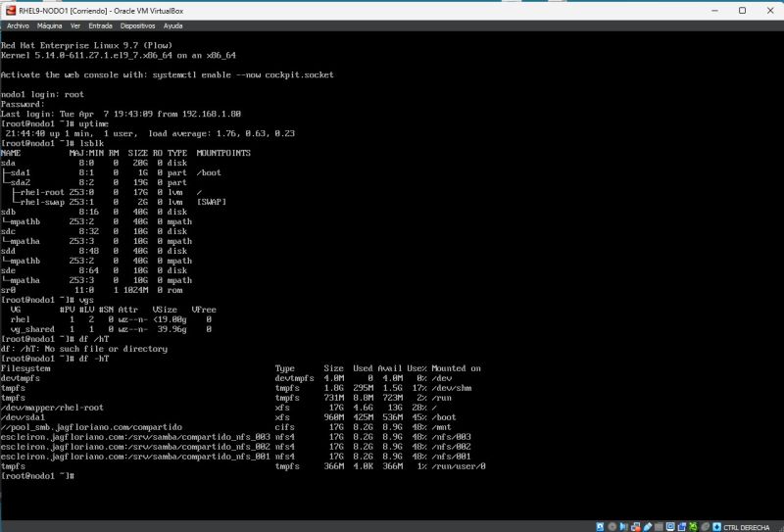The height and width of the screenshot is (532, 784).
Task: Click the green virtualization status icon
Action: point(694,526)
